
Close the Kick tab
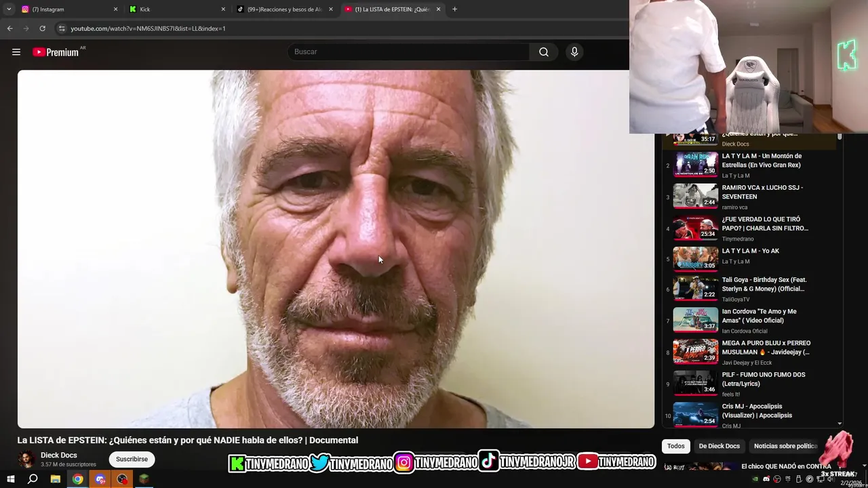pos(223,9)
